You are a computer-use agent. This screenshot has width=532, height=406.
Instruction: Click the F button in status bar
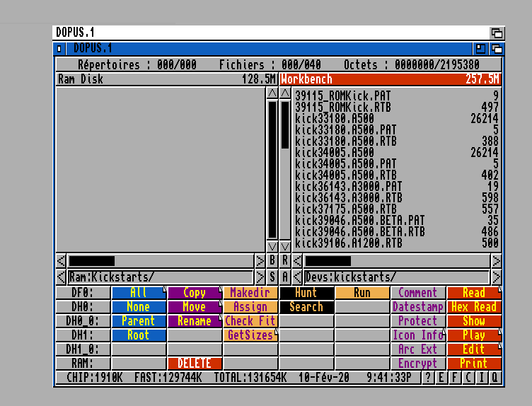pyautogui.click(x=455, y=377)
